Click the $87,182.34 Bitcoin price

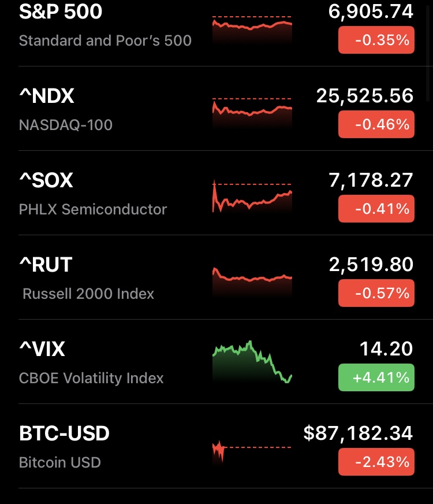tap(358, 433)
